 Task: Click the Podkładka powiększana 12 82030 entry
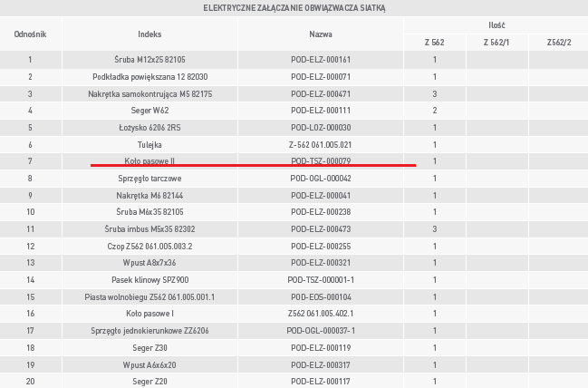click(x=149, y=77)
